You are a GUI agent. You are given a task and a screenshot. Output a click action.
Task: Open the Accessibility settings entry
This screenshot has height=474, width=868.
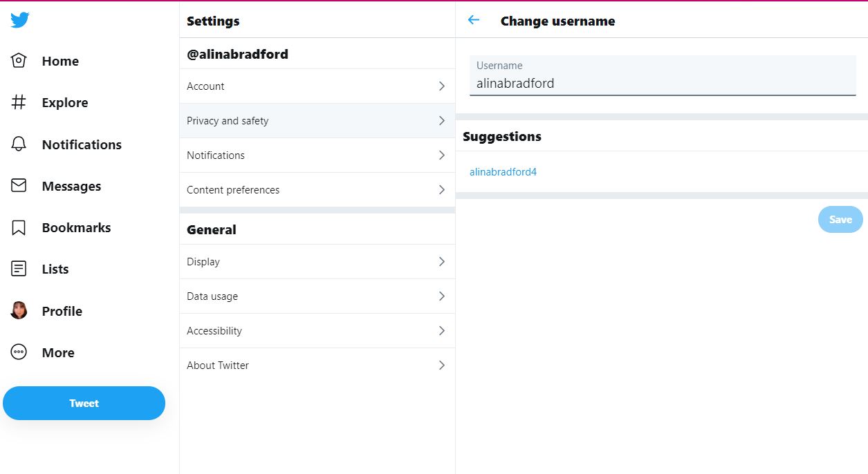pyautogui.click(x=317, y=331)
